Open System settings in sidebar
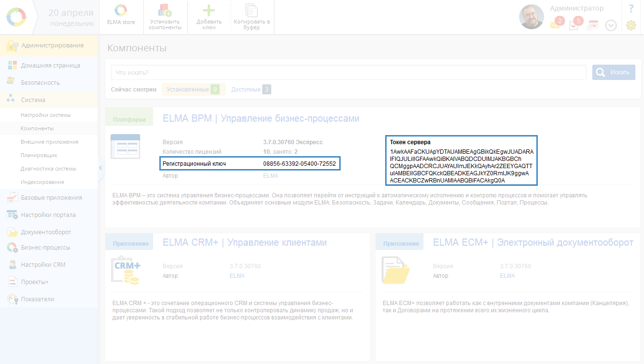 pyautogui.click(x=45, y=115)
